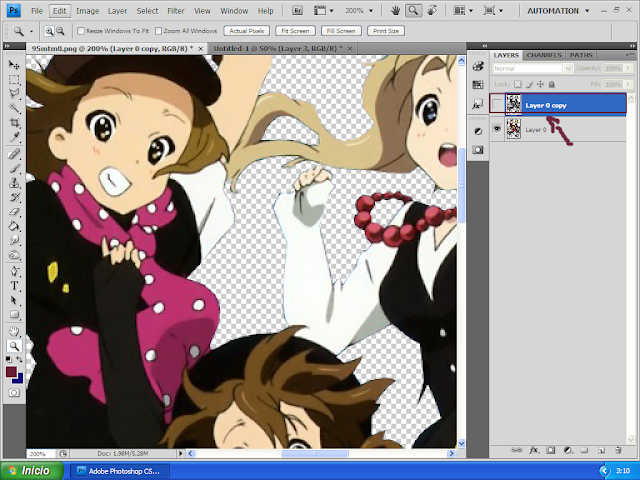Viewport: 640px width, 480px height.
Task: Click the Print Size button
Action: point(386,31)
